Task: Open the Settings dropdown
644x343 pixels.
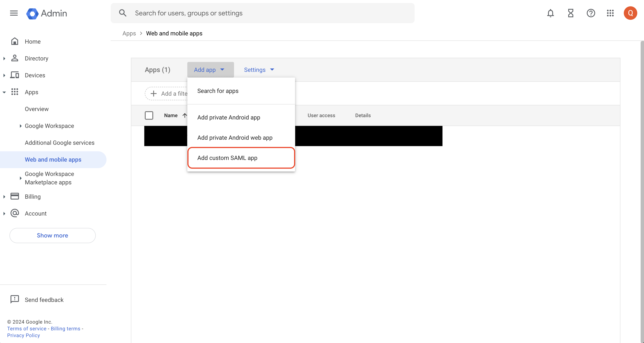Action: [259, 70]
